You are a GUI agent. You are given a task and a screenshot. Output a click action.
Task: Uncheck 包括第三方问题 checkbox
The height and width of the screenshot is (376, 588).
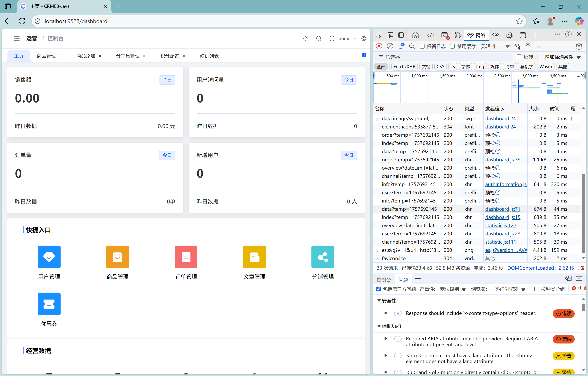(378, 289)
